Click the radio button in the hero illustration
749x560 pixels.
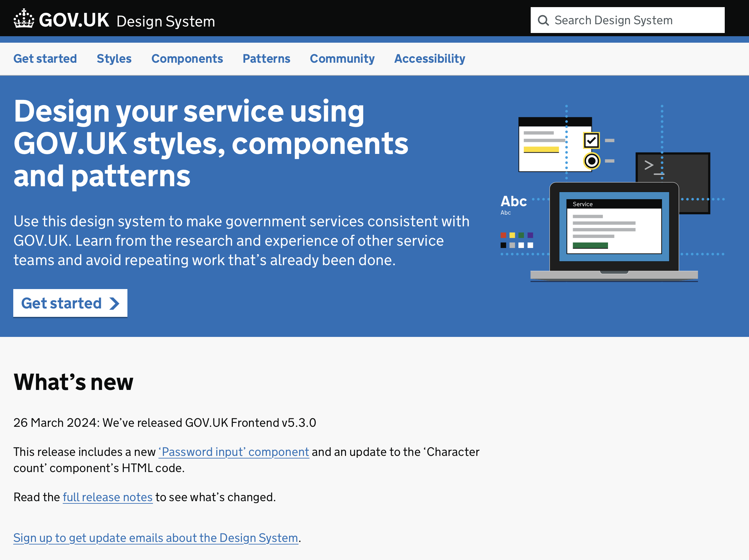pyautogui.click(x=592, y=161)
